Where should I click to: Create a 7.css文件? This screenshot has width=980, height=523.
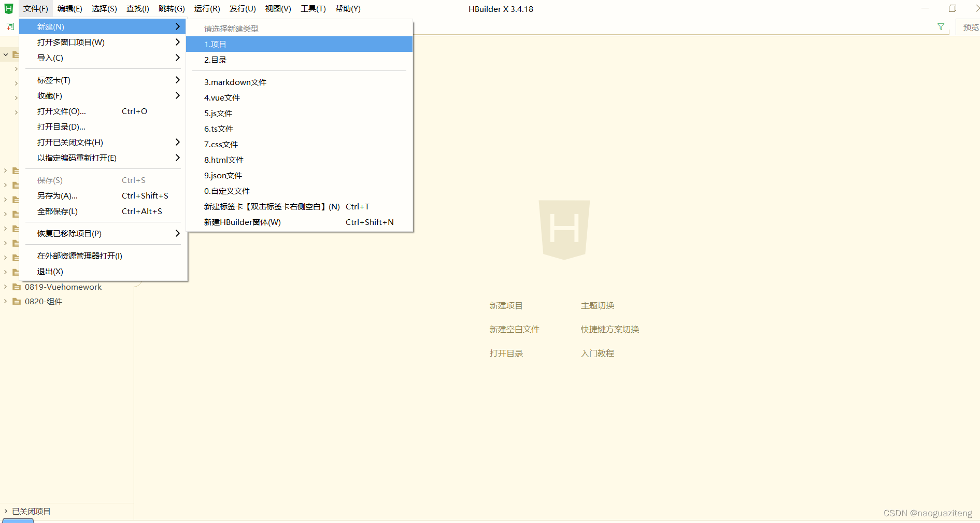[x=299, y=144]
